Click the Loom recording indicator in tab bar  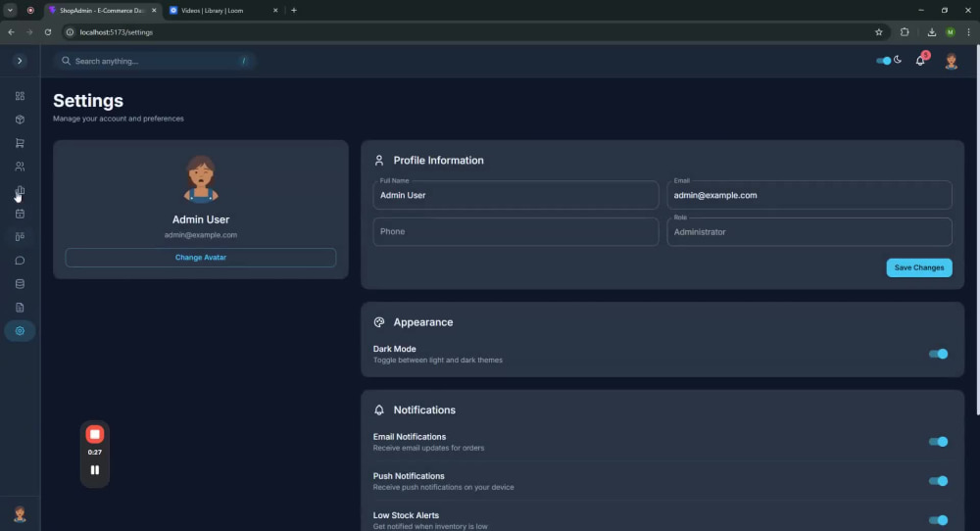(30, 11)
